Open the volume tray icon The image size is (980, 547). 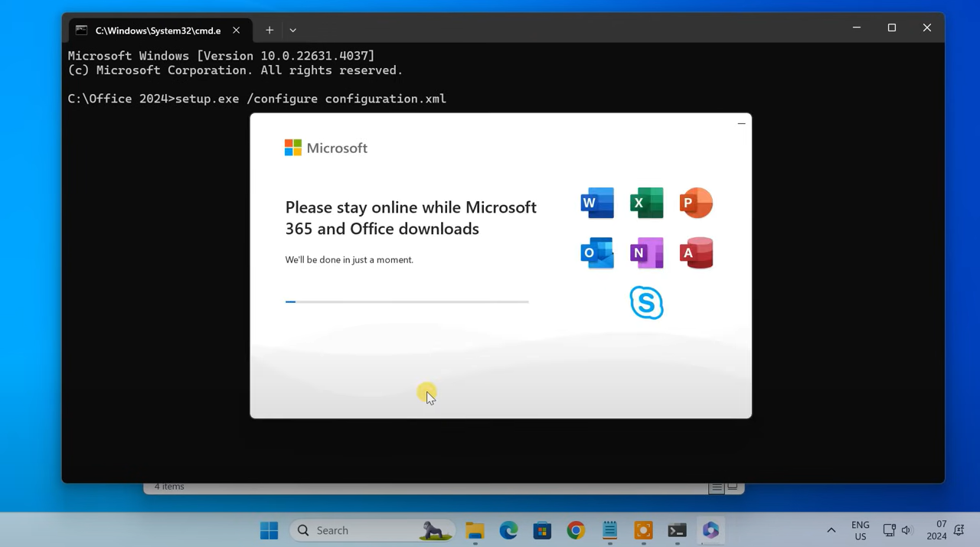pos(906,530)
